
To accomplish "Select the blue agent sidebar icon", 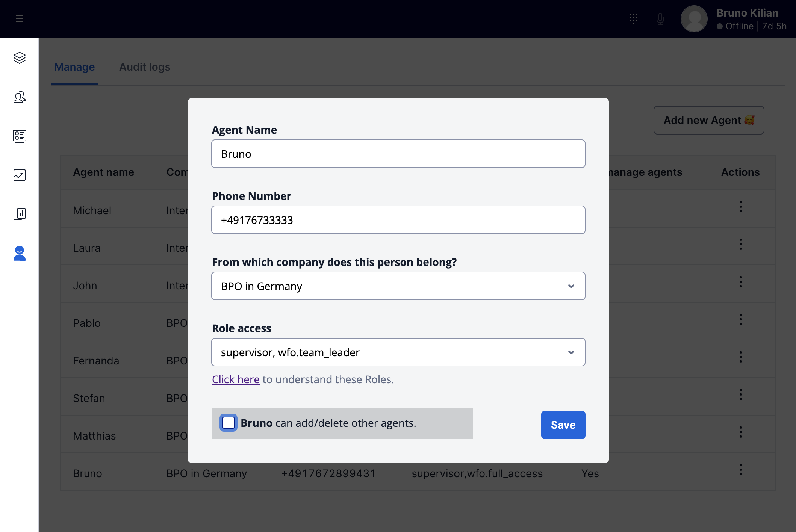I will (x=20, y=253).
